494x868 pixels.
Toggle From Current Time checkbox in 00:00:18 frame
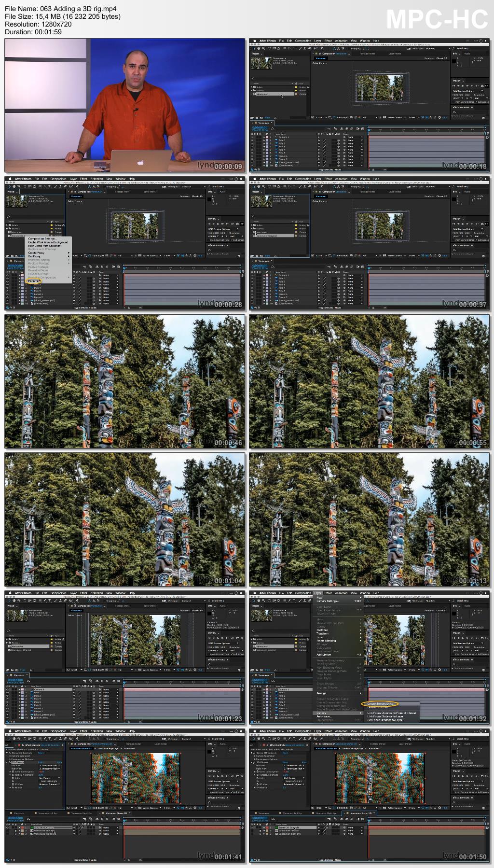coord(453,102)
